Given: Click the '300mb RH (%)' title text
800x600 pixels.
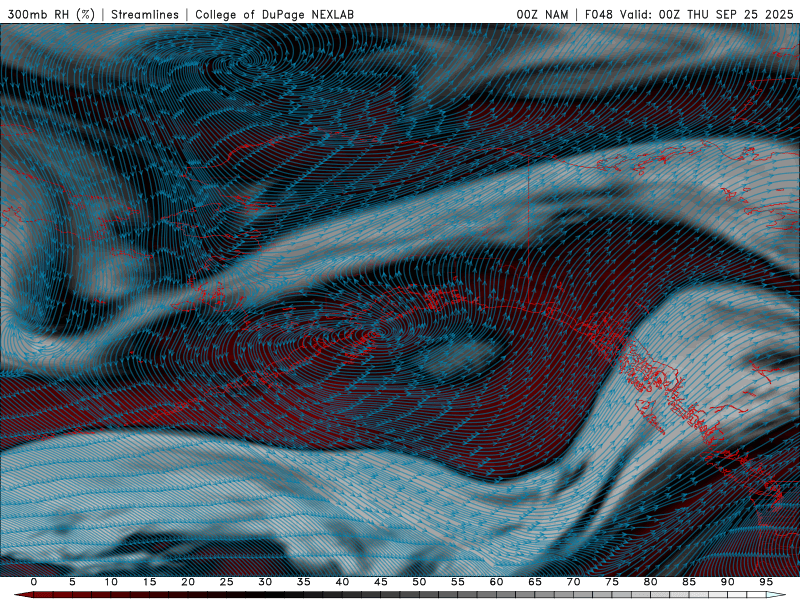Looking at the screenshot, I should tap(52, 15).
